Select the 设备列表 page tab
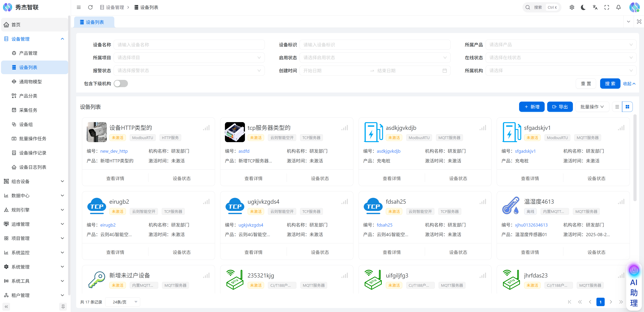The height and width of the screenshot is (312, 644). 94,22
